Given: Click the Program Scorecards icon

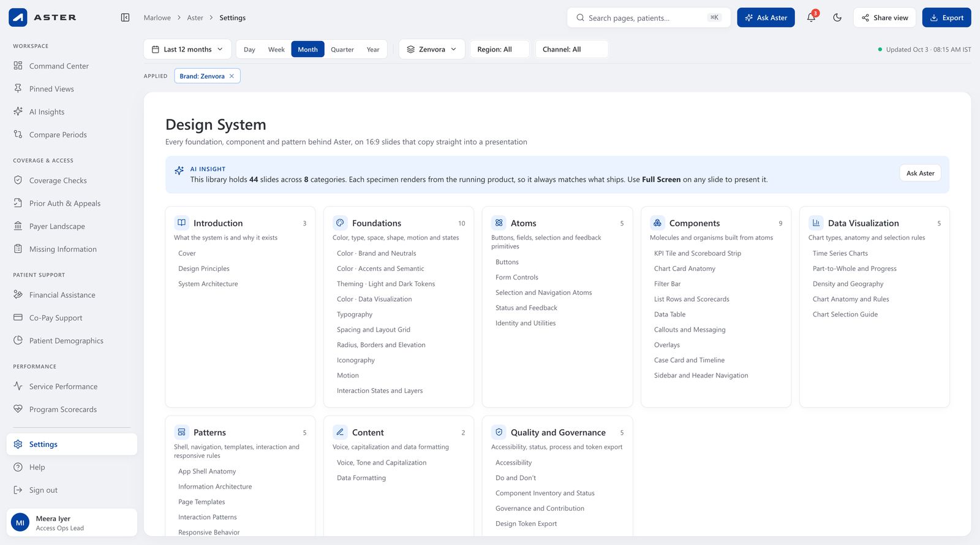Looking at the screenshot, I should coord(18,409).
